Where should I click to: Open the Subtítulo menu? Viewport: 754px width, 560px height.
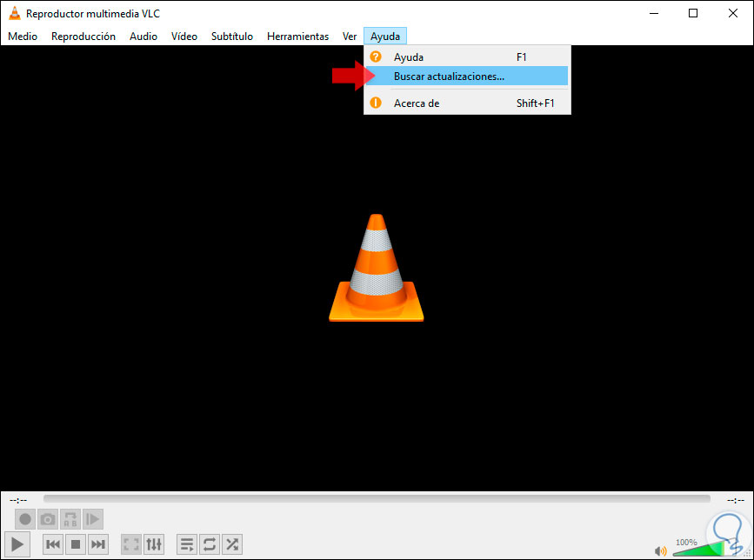click(x=232, y=37)
